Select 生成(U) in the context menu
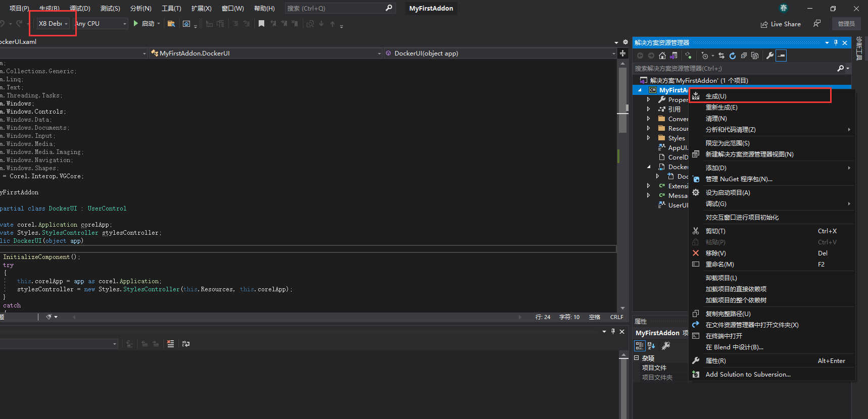The width and height of the screenshot is (868, 419). click(x=716, y=96)
